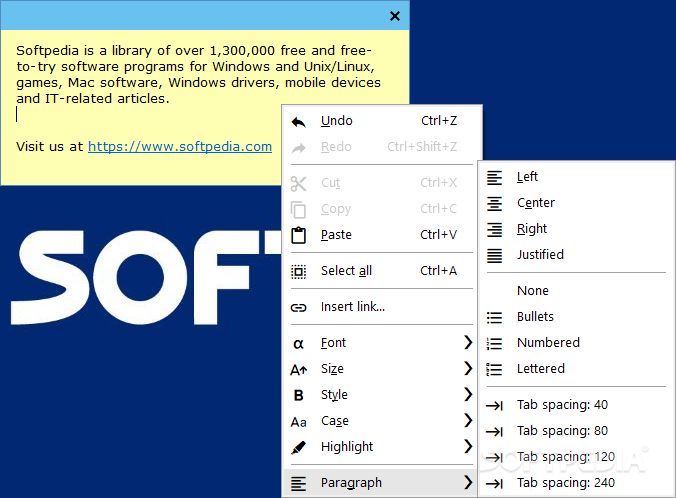676x498 pixels.
Task: Select Right paragraph alignment
Action: (x=576, y=229)
